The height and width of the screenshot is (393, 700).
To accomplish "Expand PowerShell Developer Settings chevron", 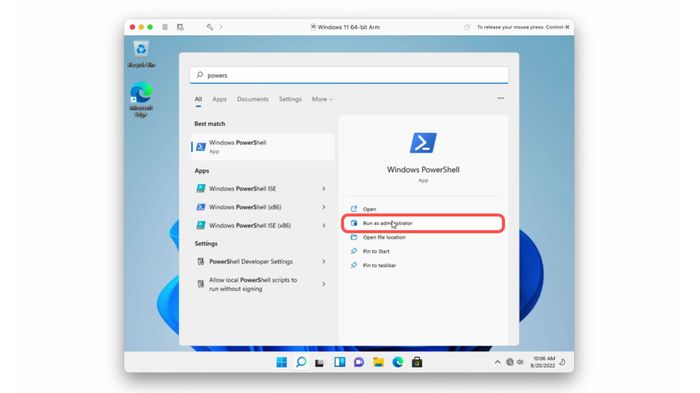I will click(324, 262).
